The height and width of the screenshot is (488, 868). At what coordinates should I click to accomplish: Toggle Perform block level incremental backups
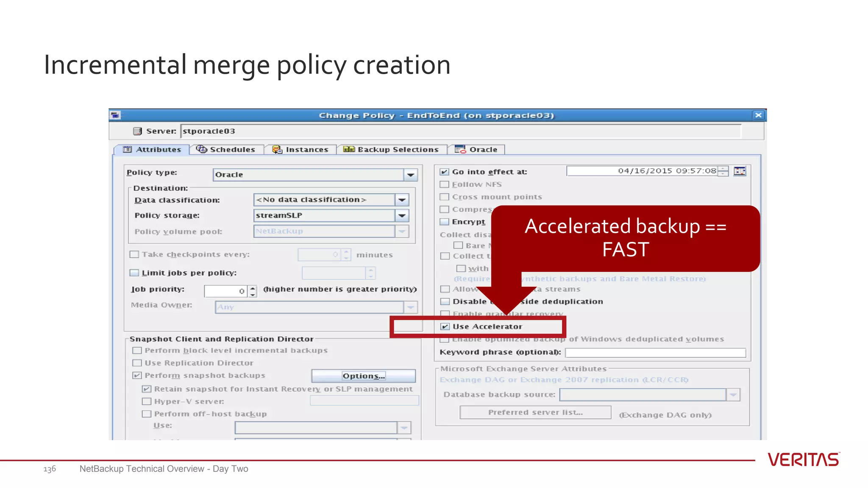[x=137, y=351]
